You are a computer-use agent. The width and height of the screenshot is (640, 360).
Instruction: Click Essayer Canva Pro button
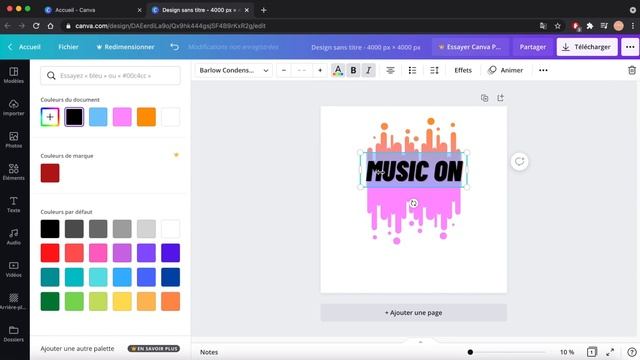[470, 47]
